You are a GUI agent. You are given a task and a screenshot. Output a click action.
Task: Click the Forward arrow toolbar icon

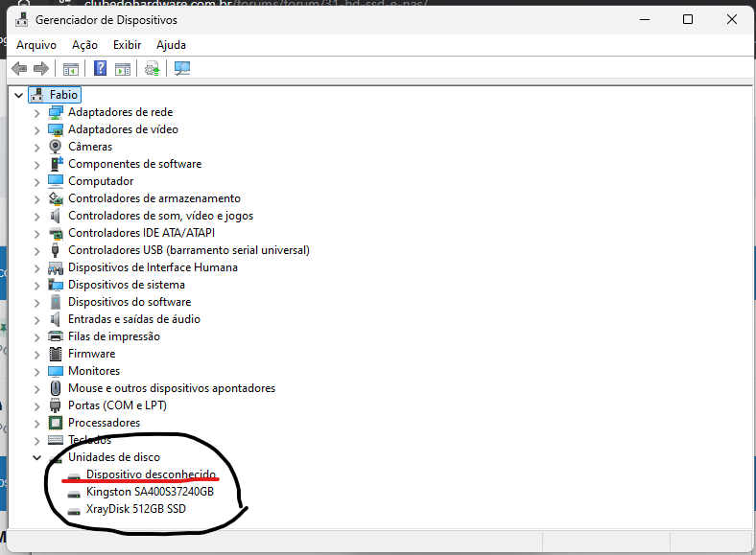pos(41,68)
